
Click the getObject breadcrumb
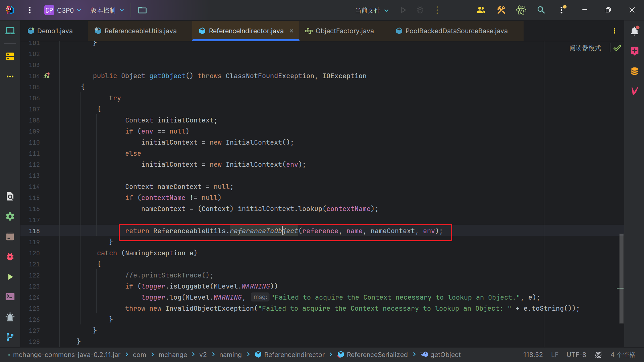441,355
